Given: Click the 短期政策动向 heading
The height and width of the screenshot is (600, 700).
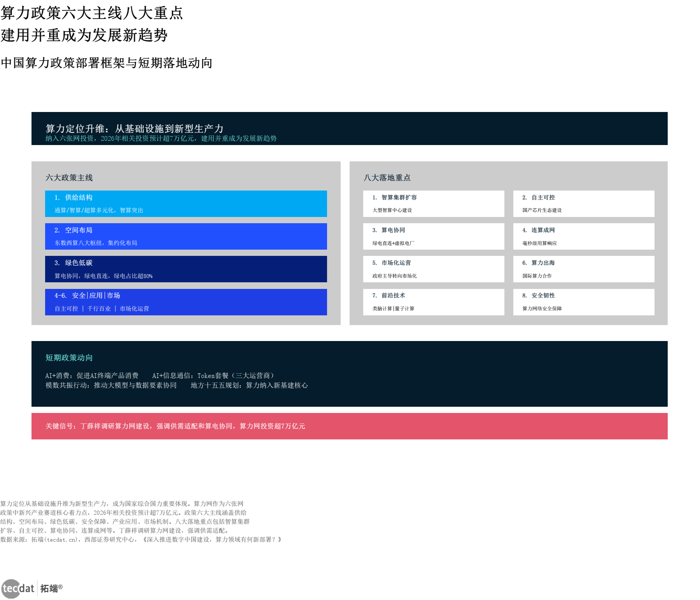Looking at the screenshot, I should [69, 358].
